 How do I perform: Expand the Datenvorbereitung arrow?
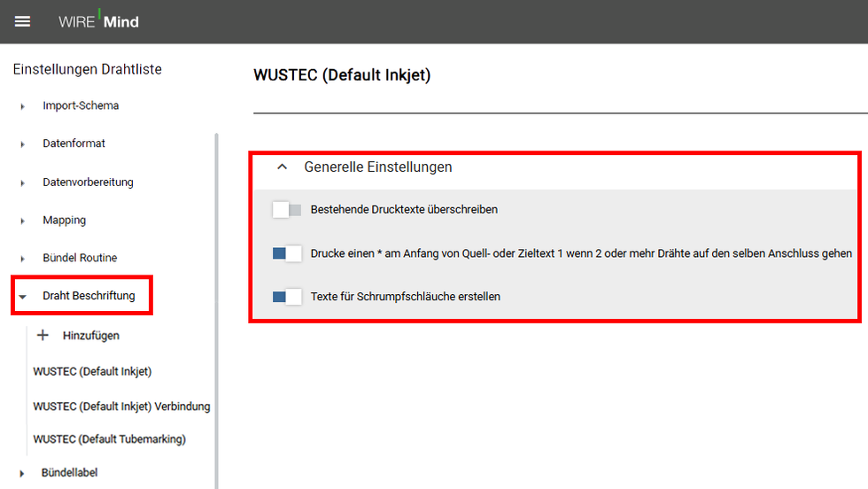point(22,182)
